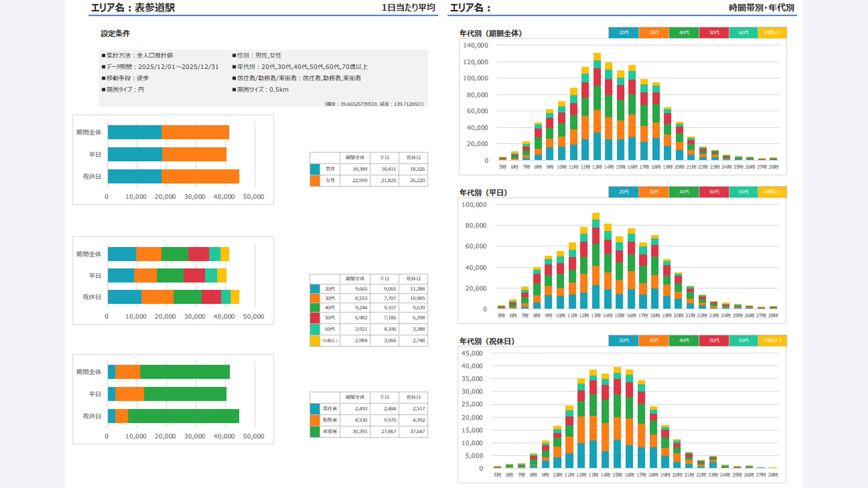The width and height of the screenshot is (868, 488).
Task: Click the green swatch beside 来街者 row
Action: click(315, 432)
